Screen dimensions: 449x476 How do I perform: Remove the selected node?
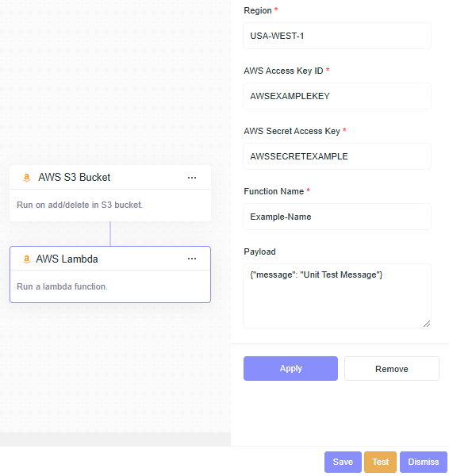(392, 369)
